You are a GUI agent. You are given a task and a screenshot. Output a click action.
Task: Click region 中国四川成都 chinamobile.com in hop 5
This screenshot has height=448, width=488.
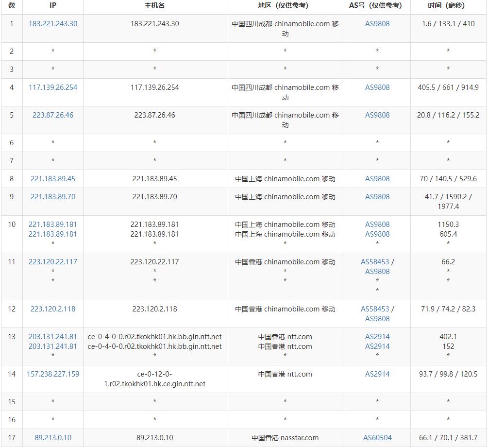285,120
